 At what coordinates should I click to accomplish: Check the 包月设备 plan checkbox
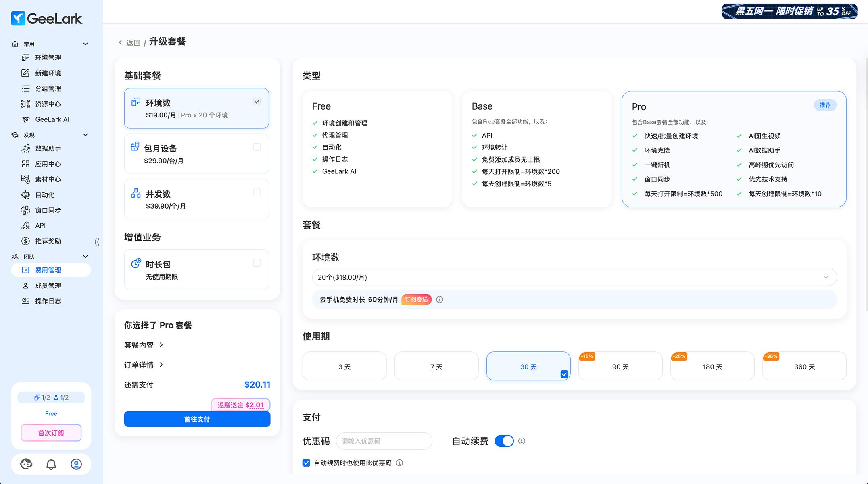[257, 147]
